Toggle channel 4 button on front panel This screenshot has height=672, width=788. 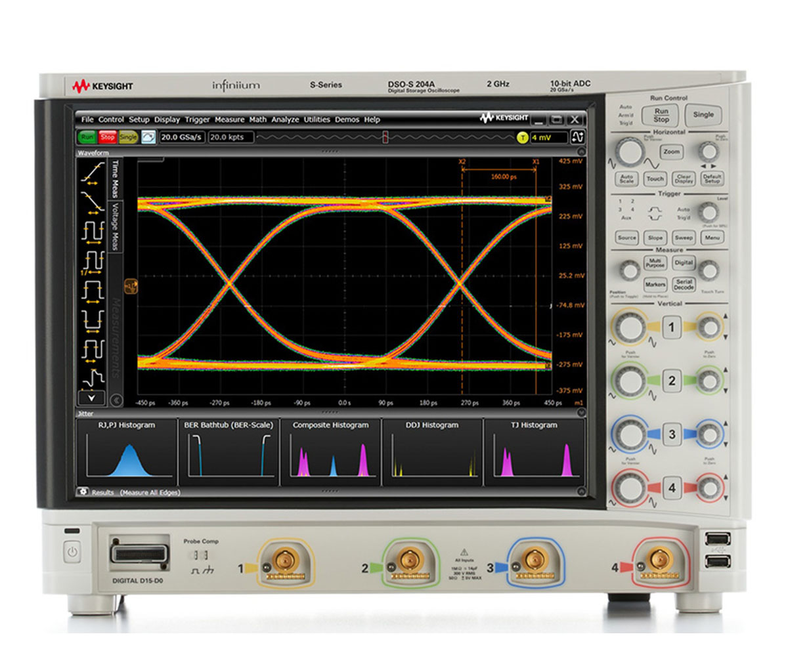tap(671, 488)
